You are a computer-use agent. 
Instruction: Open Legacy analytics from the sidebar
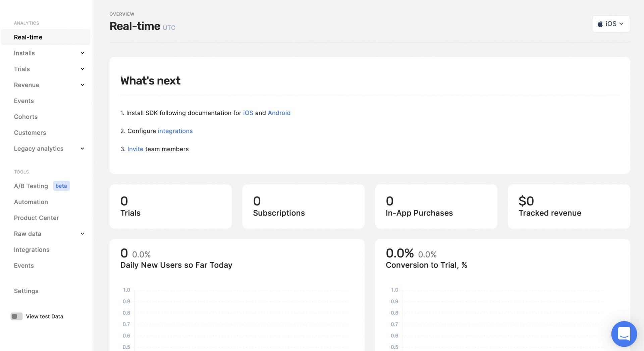coord(39,149)
